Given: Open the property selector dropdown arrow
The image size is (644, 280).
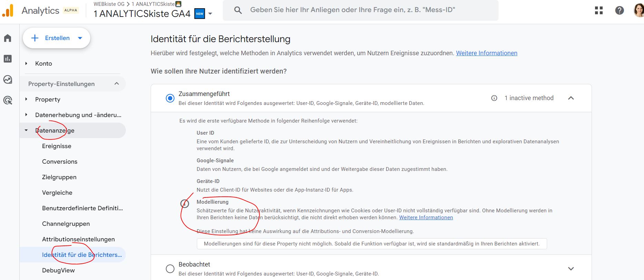Looking at the screenshot, I should pos(210,14).
